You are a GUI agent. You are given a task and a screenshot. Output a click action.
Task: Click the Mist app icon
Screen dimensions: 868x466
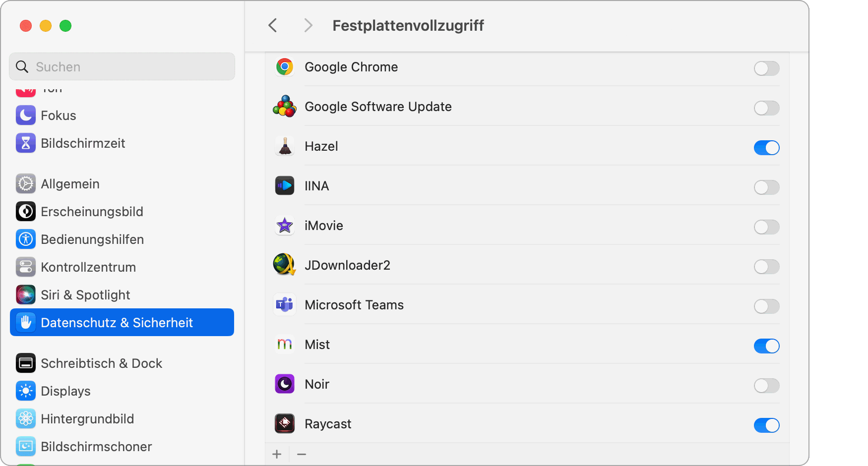point(285,345)
